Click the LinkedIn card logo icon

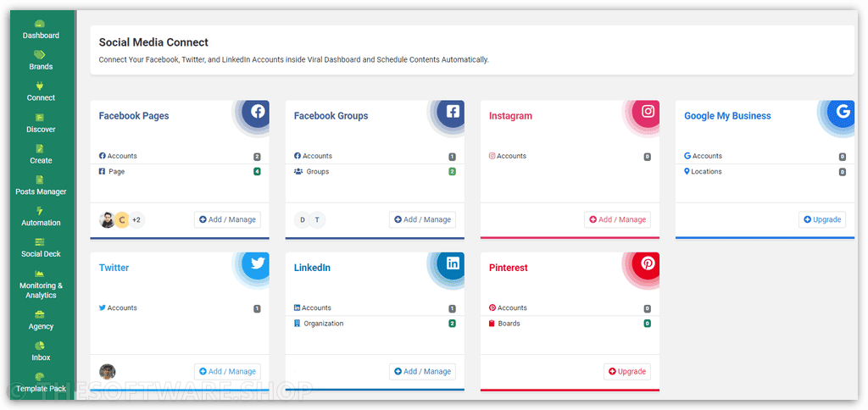[x=453, y=263]
